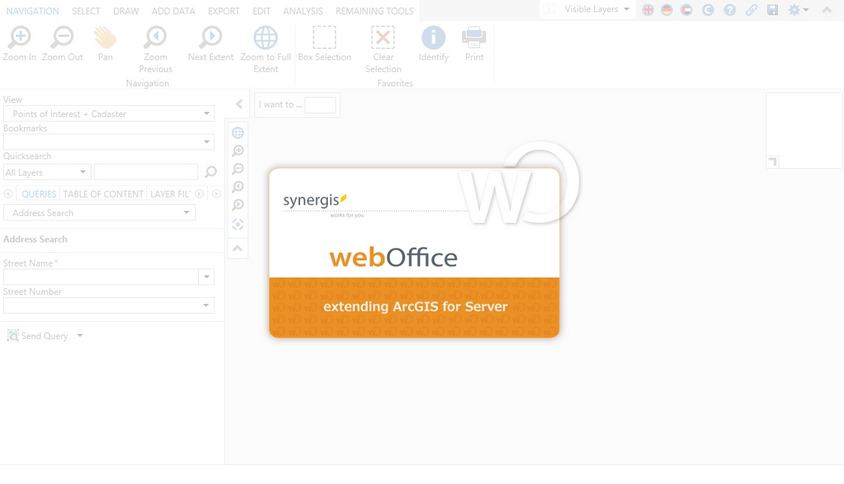Click map-strip globe full extent icon
Viewport: 844px width, 484px height.
tap(238, 133)
